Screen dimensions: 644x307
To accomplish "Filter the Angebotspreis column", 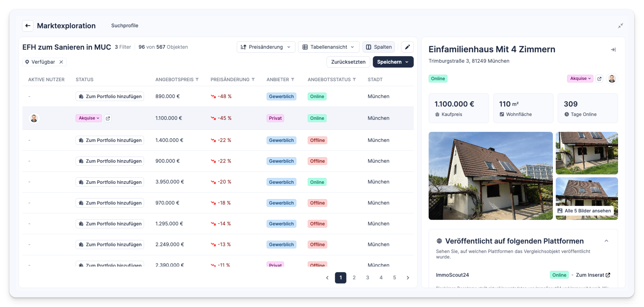I will [x=197, y=80].
